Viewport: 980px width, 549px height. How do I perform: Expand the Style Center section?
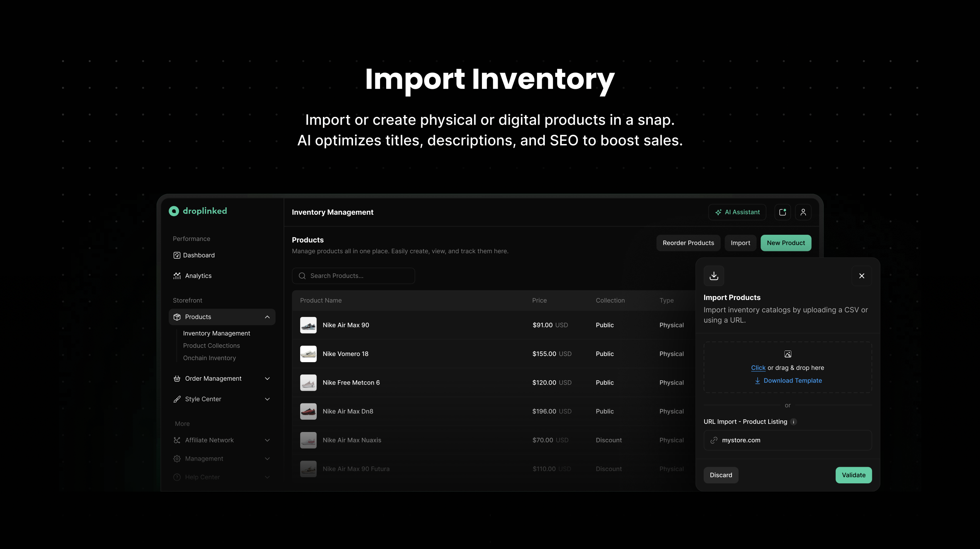point(267,399)
